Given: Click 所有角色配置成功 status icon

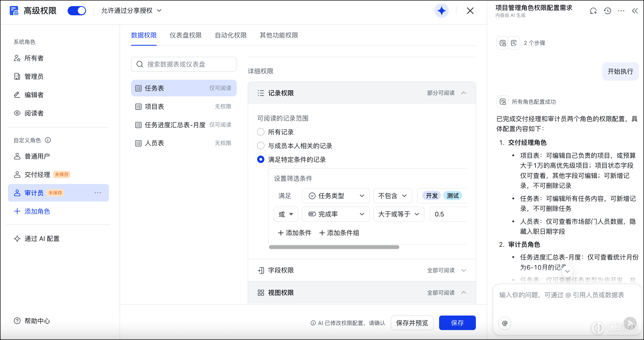Looking at the screenshot, I should coord(503,102).
